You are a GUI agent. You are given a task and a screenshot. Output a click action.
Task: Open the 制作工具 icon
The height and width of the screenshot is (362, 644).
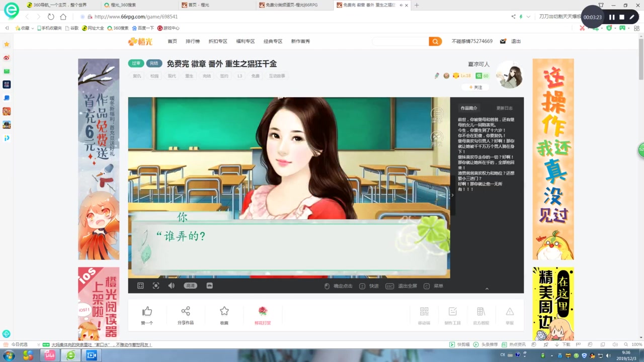pos(453,312)
